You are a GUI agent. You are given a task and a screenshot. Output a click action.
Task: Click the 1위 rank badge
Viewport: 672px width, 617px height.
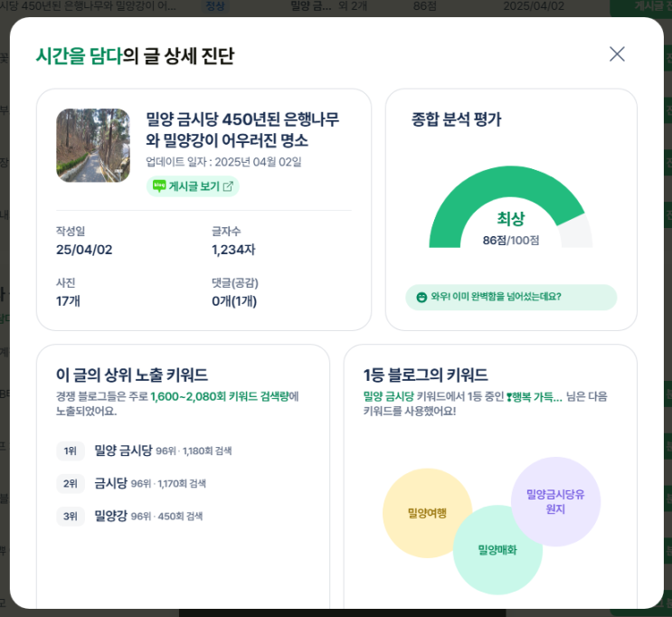(71, 451)
